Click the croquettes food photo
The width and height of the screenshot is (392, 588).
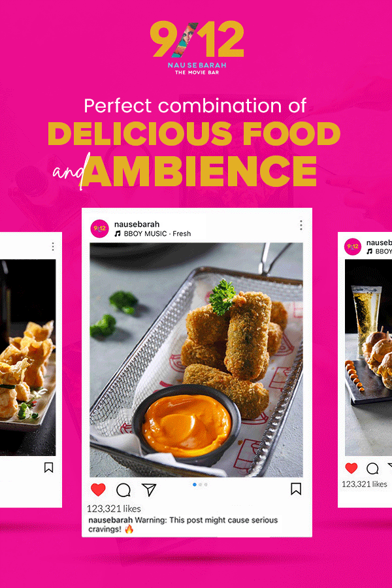click(x=196, y=359)
